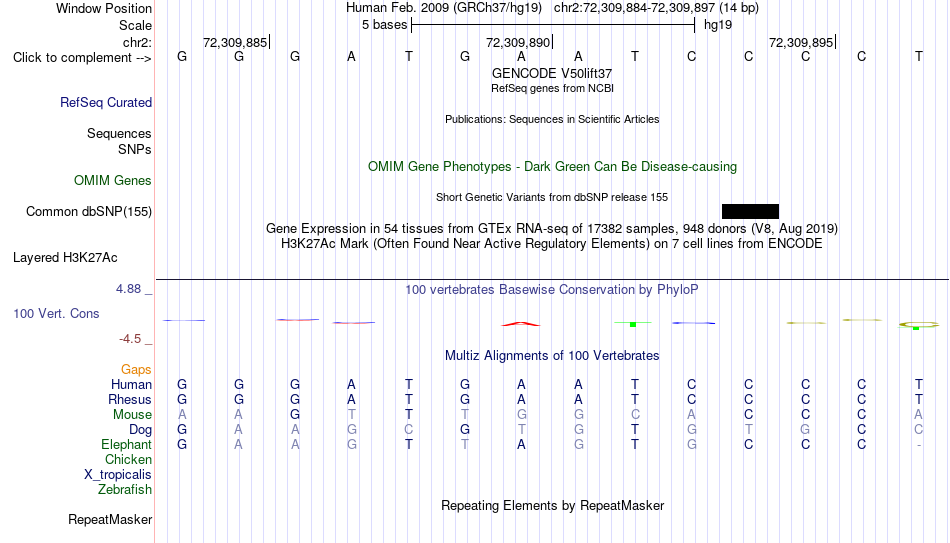Screen dimensions: 950x543
Task: Select the Common dbSNP(155) track label
Action: click(x=89, y=212)
